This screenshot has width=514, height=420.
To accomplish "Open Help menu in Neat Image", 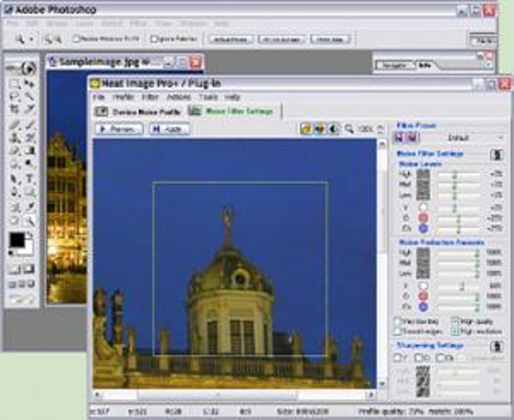I will (x=232, y=97).
